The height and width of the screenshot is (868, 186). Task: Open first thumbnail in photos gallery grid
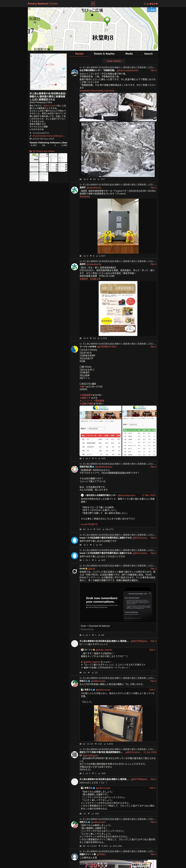tap(34, 158)
